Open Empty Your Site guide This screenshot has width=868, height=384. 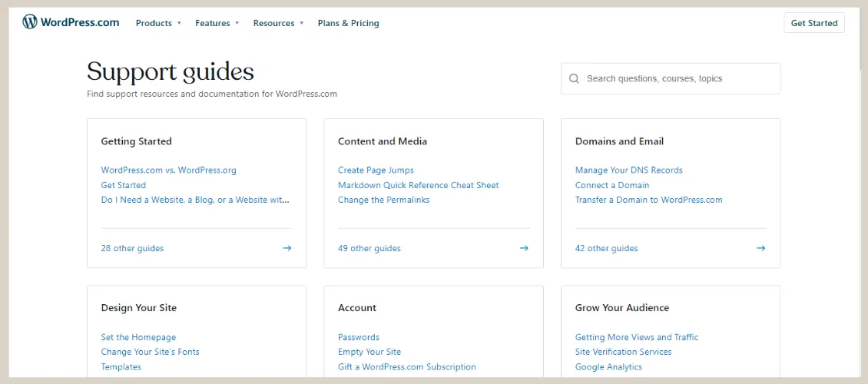pos(369,351)
